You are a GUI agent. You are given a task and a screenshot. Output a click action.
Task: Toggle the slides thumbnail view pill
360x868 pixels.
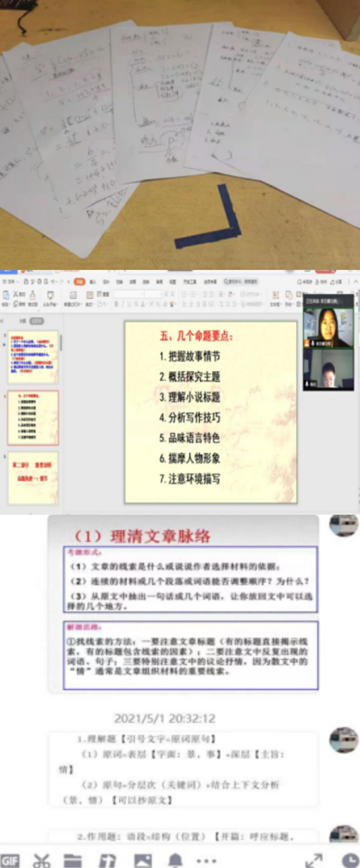(x=37, y=321)
